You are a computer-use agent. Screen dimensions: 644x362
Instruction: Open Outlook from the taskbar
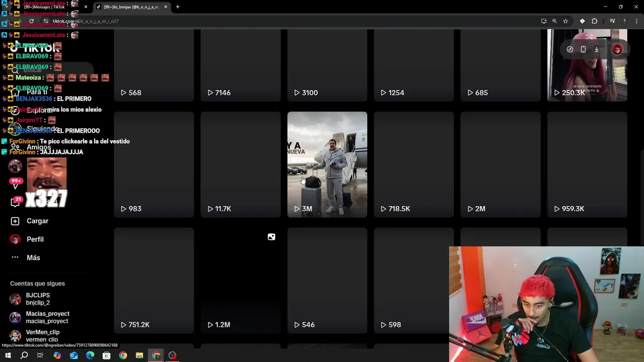73,355
